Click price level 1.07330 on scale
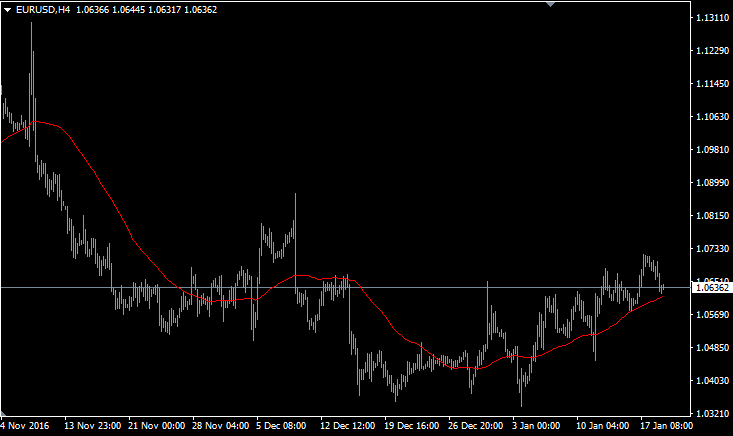 pos(712,249)
